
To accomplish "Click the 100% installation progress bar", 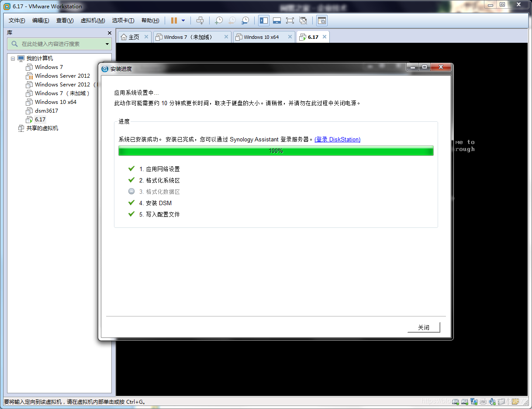I will (276, 151).
